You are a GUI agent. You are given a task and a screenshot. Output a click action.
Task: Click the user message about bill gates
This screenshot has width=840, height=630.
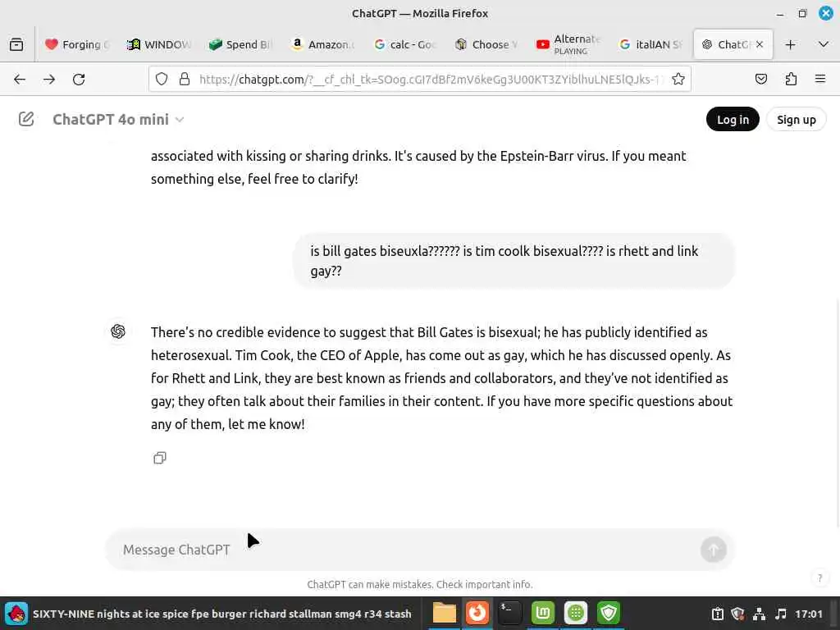pyautogui.click(x=514, y=261)
